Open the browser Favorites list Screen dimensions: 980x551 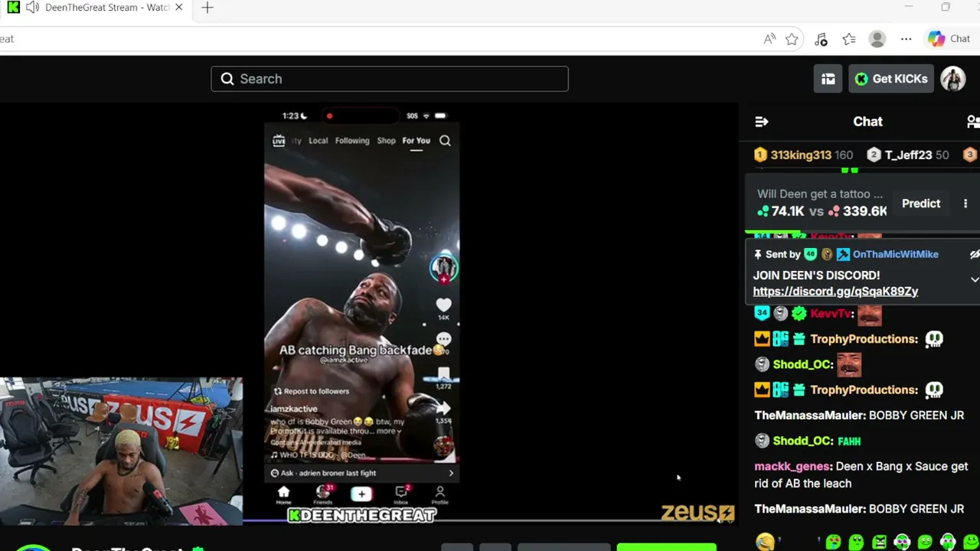tap(849, 39)
